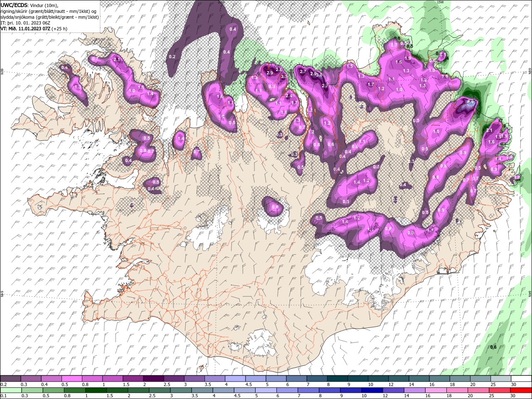Click the 'IT: þri. 10. 01. 2023 06Z' line
This screenshot has height=399, width=532.
26,23
